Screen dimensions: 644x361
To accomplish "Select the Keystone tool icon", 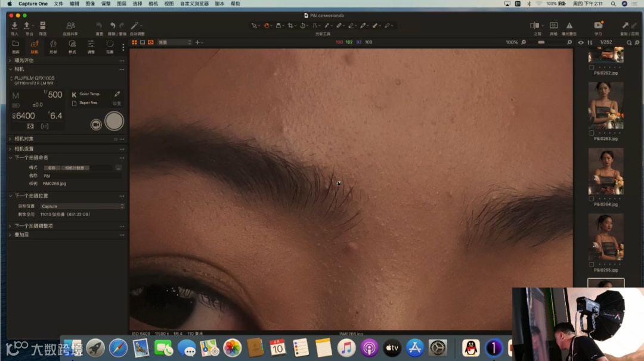I will click(x=315, y=26).
